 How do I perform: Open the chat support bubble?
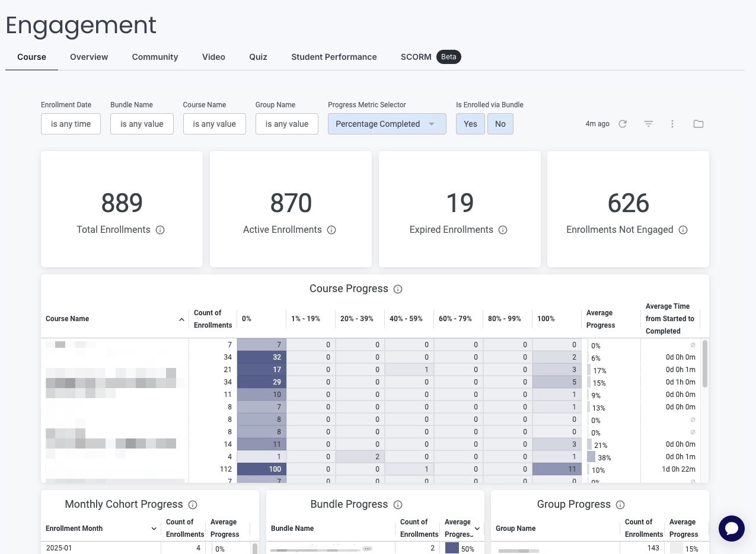click(x=731, y=529)
